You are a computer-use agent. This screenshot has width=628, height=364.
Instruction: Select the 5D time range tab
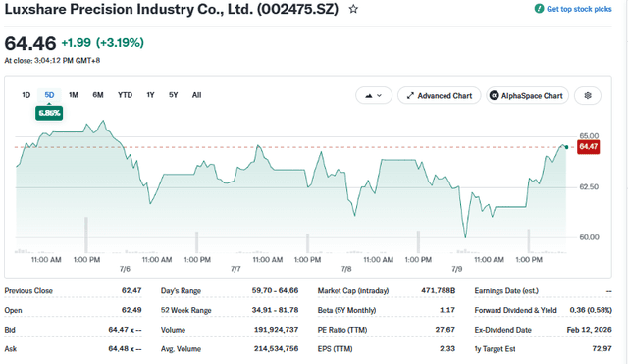[49, 95]
